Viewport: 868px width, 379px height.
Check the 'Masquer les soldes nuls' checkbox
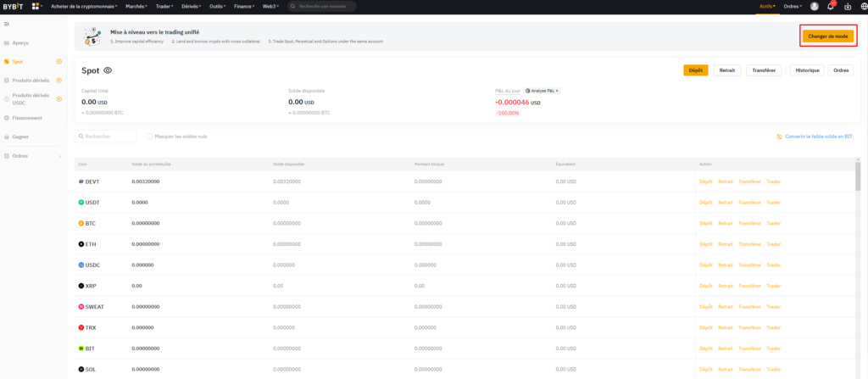[x=149, y=136]
